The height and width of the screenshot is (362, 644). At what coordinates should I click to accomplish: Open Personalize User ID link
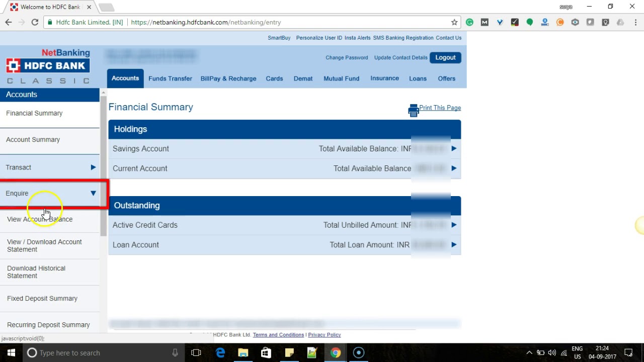(x=319, y=38)
